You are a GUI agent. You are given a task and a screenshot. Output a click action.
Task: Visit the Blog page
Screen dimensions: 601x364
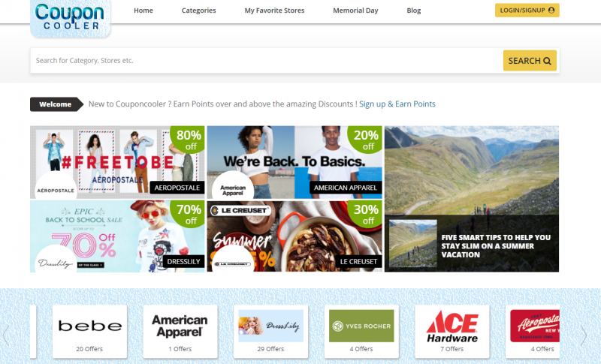pos(413,11)
